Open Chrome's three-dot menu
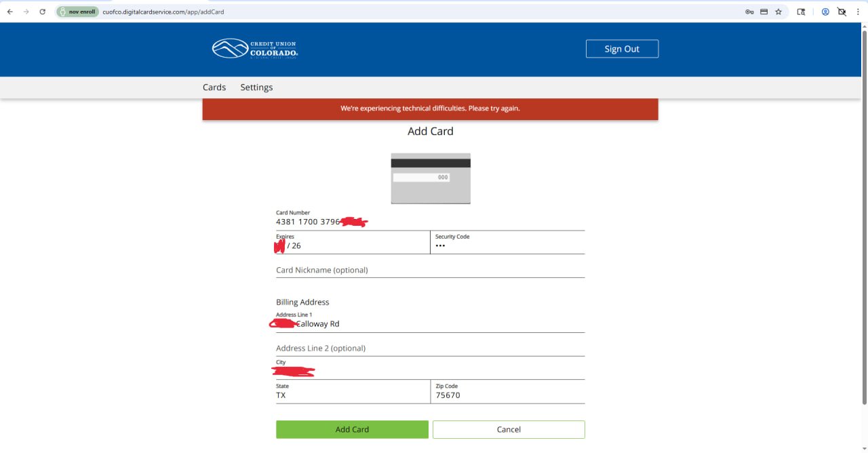Image resolution: width=868 pixels, height=453 pixels. tap(858, 12)
